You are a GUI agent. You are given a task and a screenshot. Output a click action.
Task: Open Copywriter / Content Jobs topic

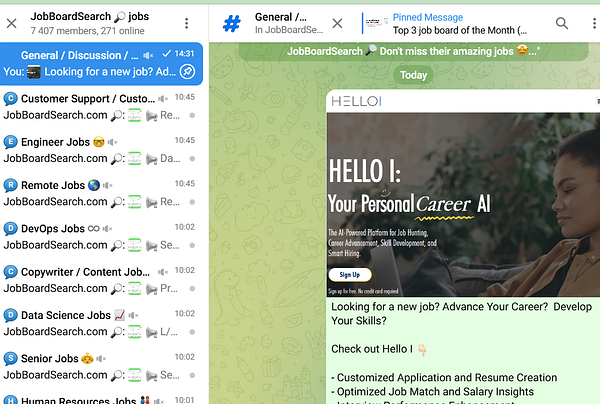(101, 280)
